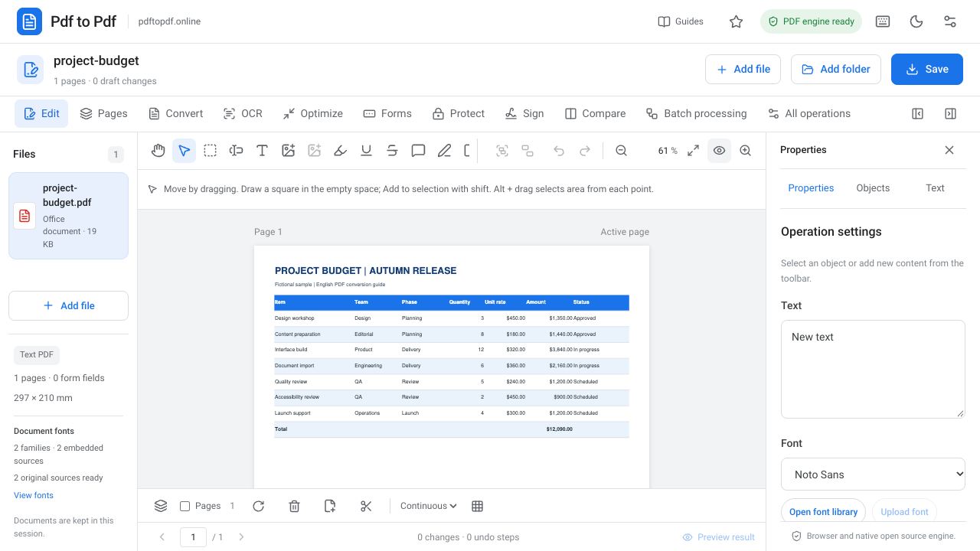The image size is (980, 551).
Task: Go to previous page with left chevron
Action: [162, 537]
